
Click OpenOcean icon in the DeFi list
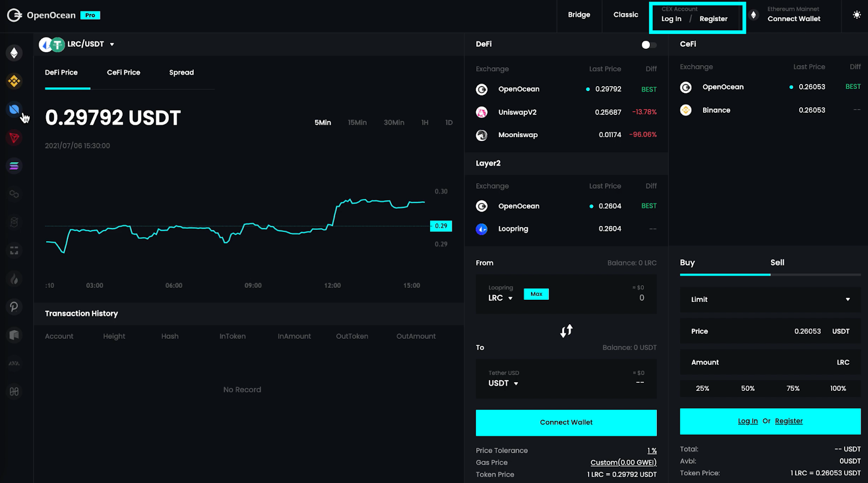(482, 89)
